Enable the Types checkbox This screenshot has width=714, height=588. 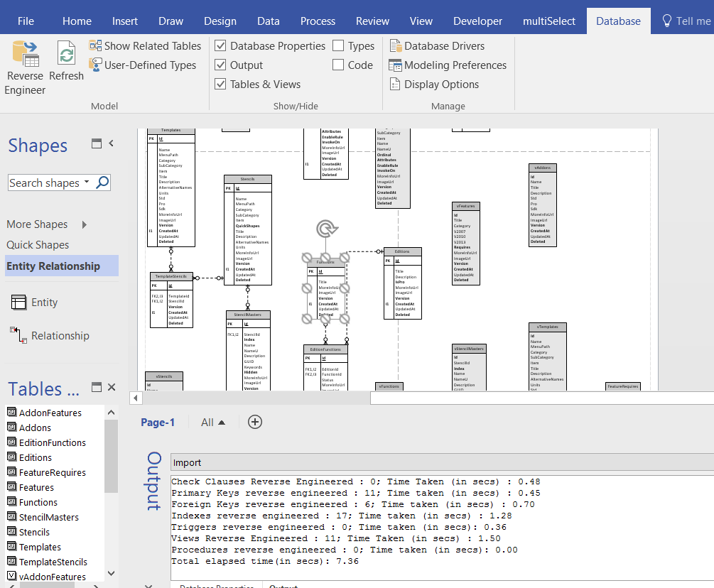[338, 46]
